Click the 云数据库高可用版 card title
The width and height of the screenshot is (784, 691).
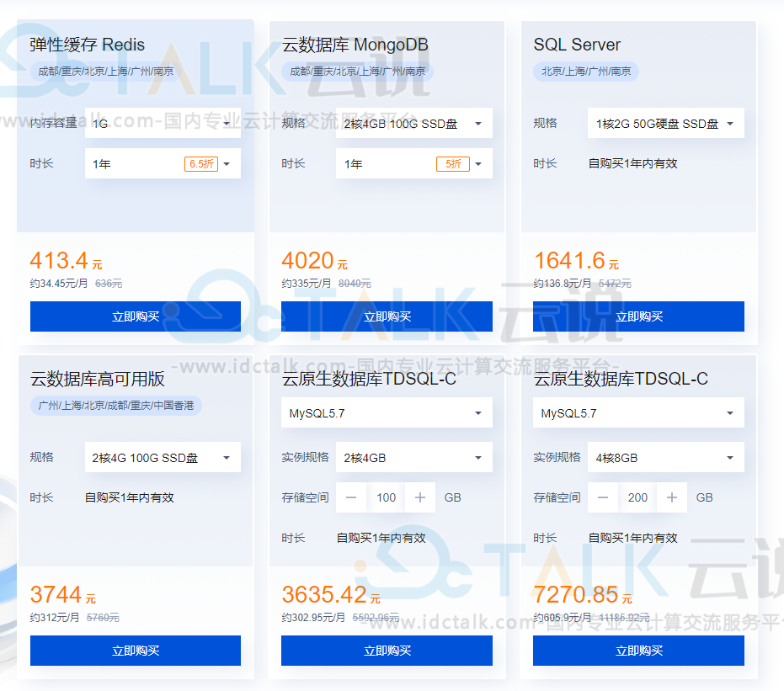pos(98,380)
